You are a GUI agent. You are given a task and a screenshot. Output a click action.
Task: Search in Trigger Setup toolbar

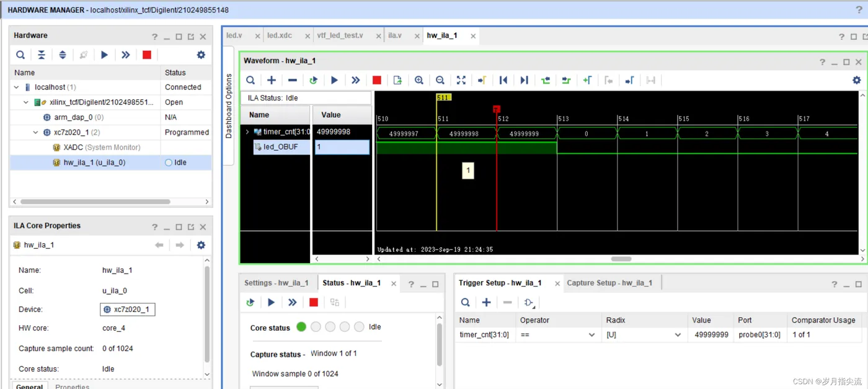coord(466,302)
